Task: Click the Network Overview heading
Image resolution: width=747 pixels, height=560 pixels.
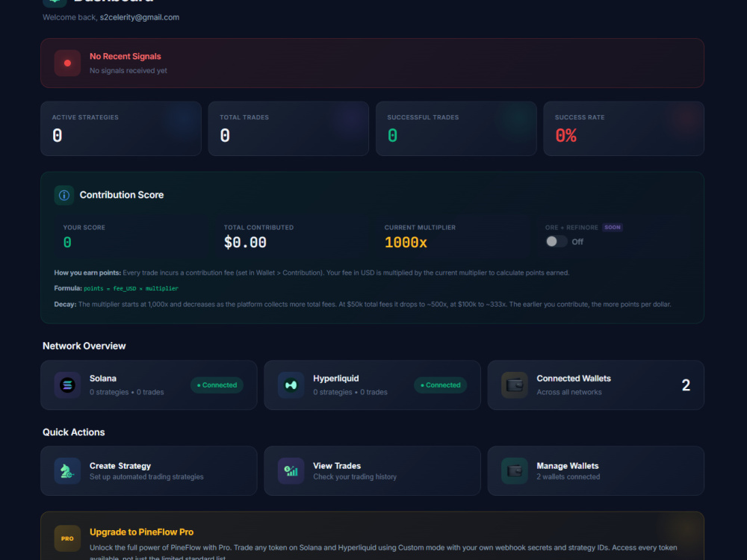Action: [84, 346]
